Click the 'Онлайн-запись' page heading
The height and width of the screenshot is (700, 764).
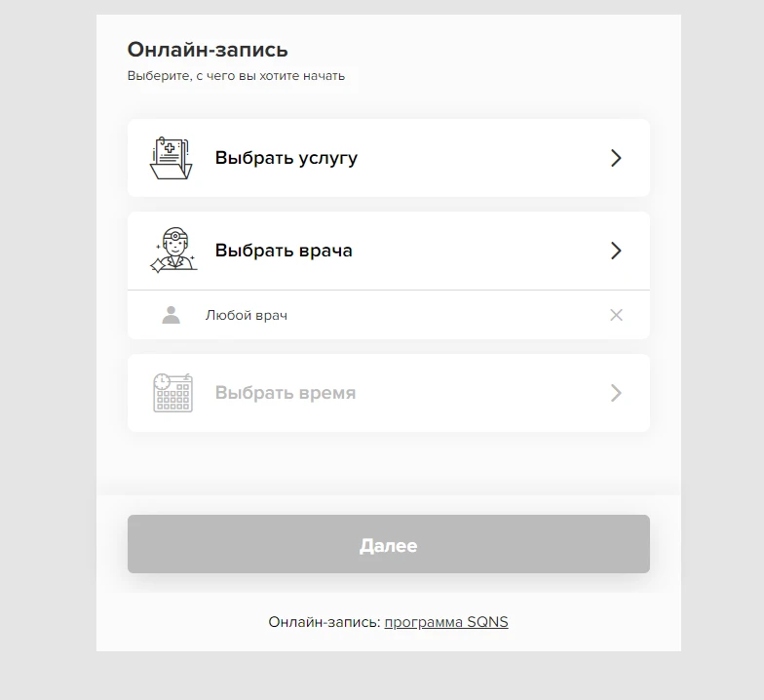(x=208, y=50)
